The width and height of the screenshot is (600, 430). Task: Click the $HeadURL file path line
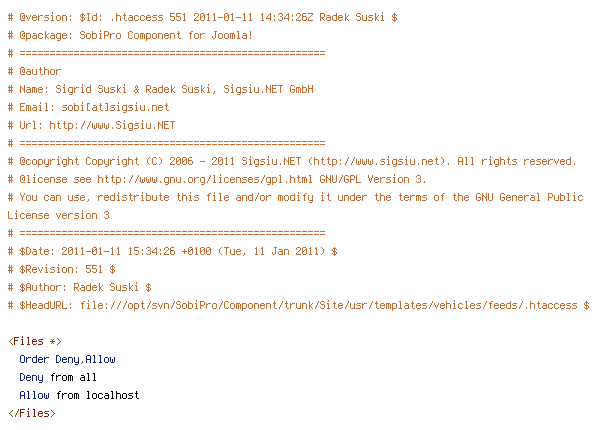(298, 305)
